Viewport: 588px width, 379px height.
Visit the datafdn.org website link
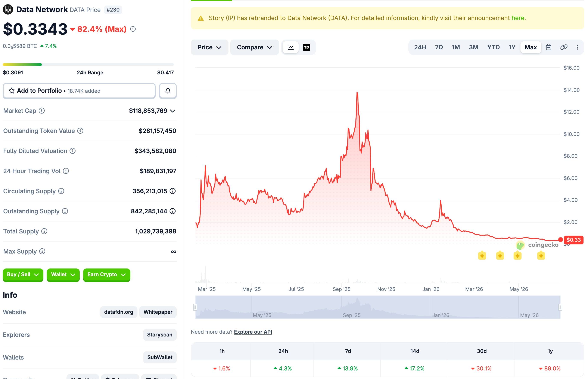click(119, 312)
